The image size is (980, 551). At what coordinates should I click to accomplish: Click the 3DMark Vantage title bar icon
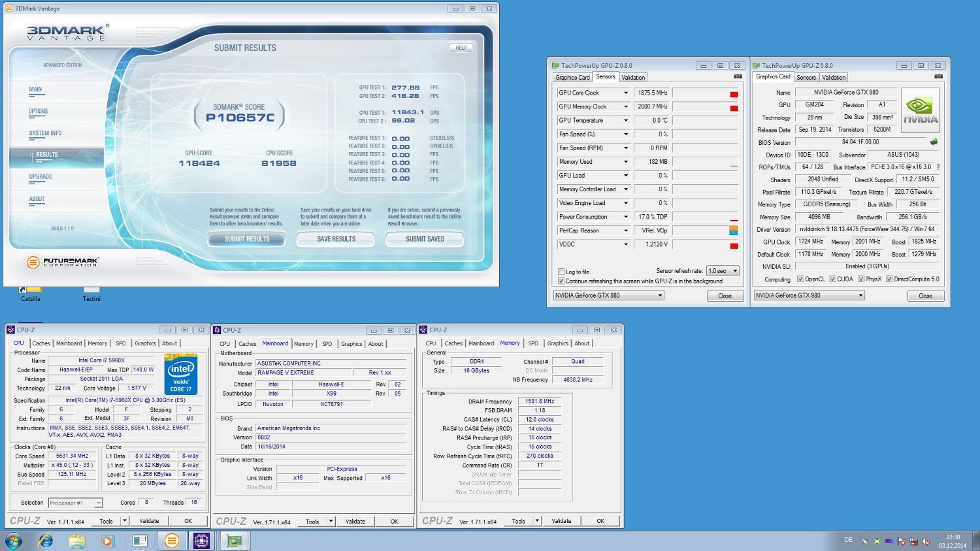[x=10, y=8]
